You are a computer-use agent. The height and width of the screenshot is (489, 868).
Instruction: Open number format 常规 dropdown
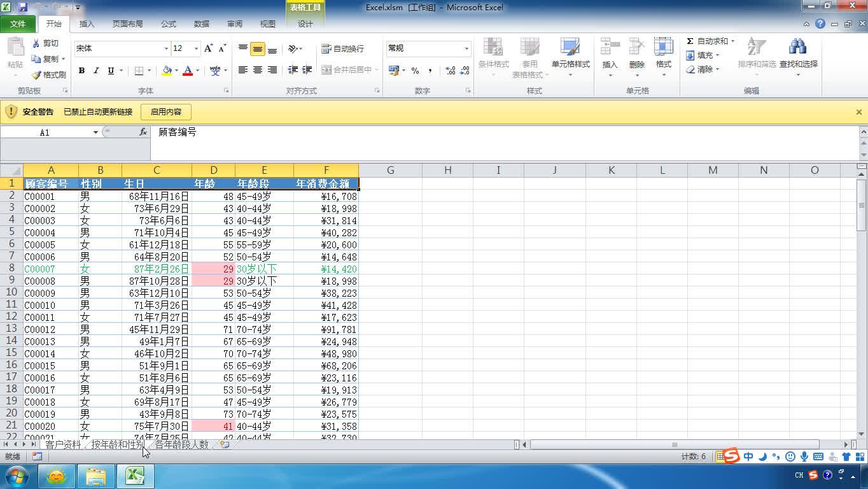(x=466, y=48)
